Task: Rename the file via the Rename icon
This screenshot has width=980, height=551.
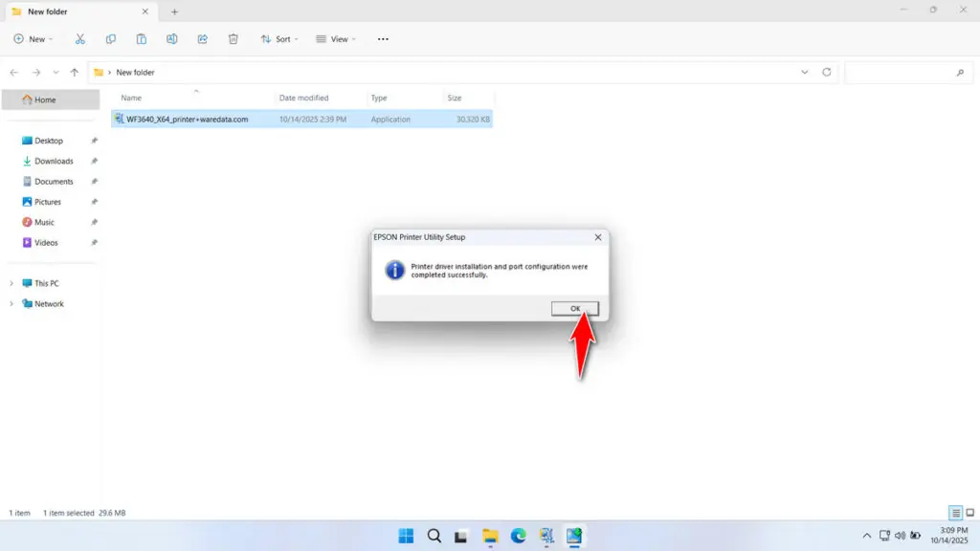Action: [171, 38]
